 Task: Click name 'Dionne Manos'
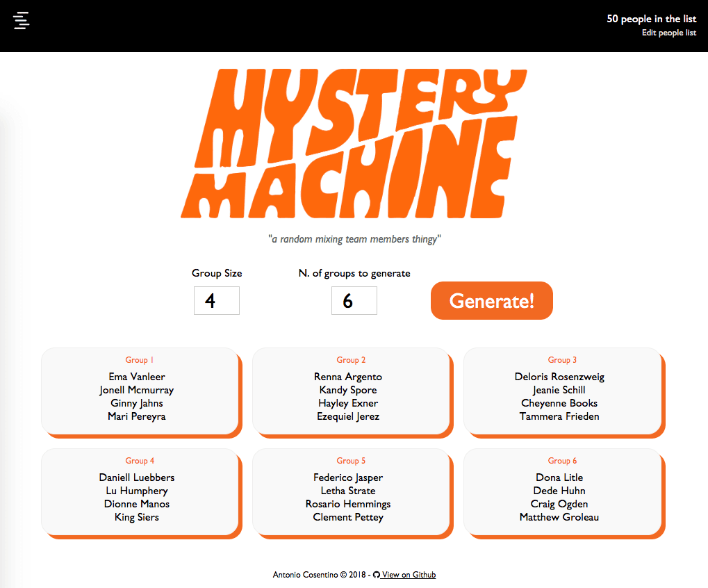137,504
